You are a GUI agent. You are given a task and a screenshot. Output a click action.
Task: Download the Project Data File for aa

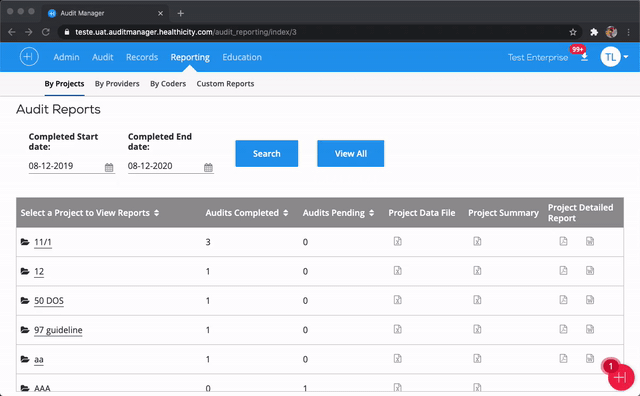tap(398, 358)
